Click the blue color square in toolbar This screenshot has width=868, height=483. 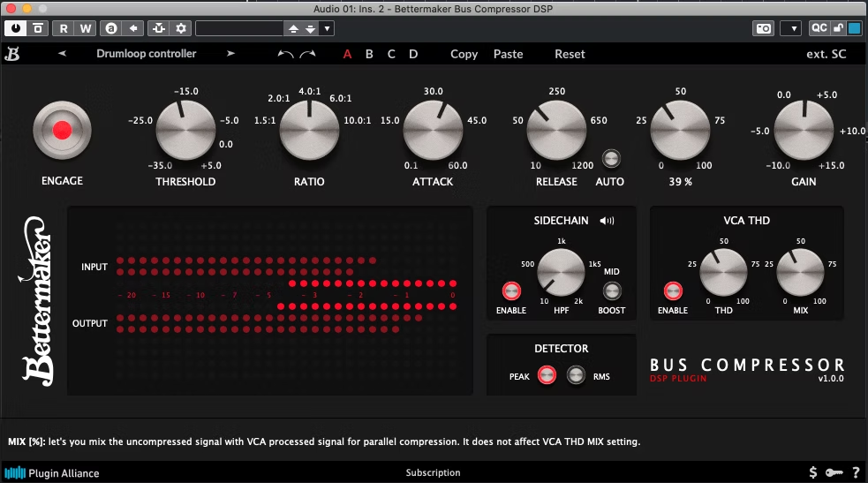click(x=856, y=28)
